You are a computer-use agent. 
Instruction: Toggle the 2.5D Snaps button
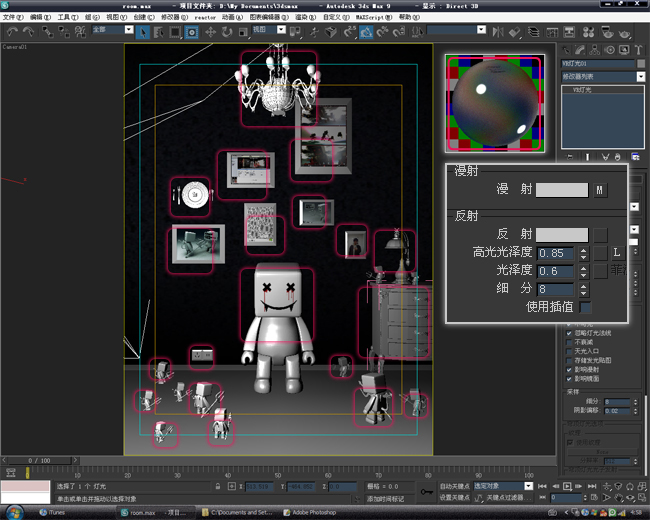[350, 32]
